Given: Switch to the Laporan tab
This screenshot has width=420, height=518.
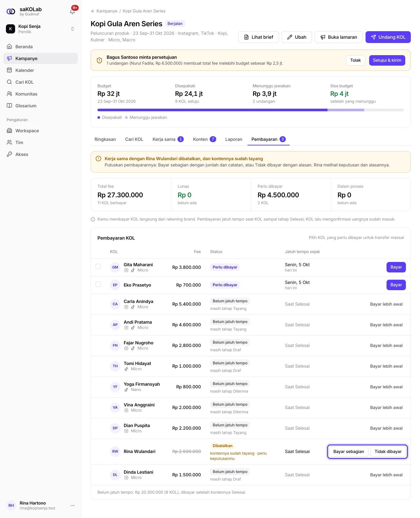Looking at the screenshot, I should [x=234, y=139].
